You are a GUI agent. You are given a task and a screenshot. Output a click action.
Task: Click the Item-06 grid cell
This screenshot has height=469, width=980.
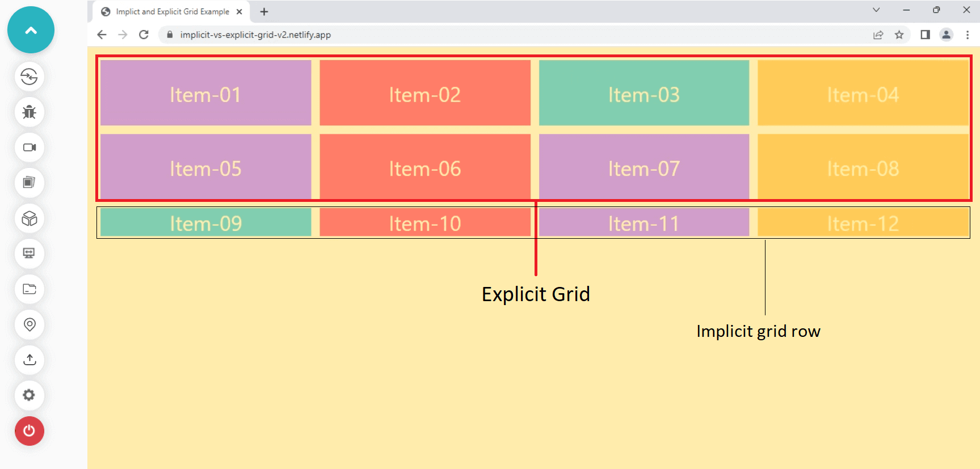click(425, 167)
